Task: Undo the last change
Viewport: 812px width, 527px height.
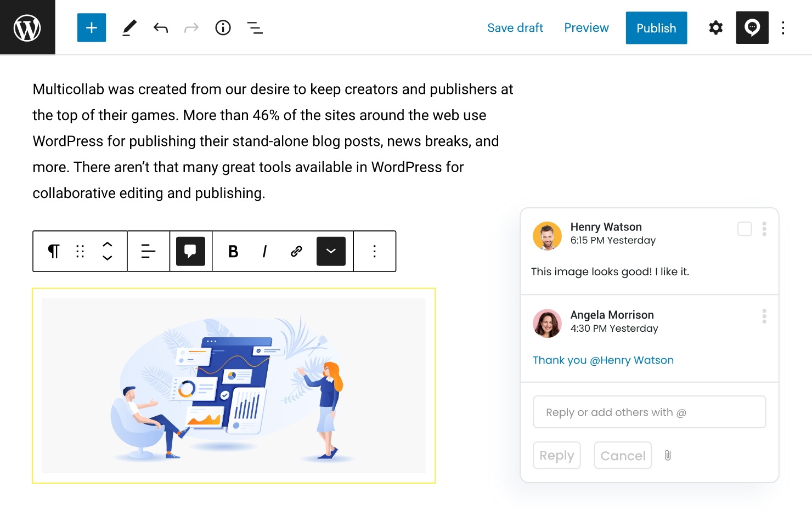Action: pyautogui.click(x=161, y=28)
